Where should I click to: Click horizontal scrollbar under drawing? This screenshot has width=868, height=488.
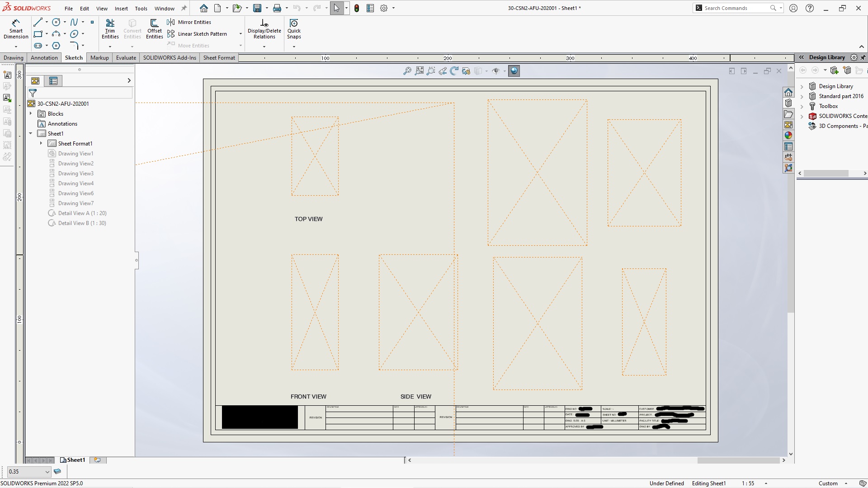(738, 460)
